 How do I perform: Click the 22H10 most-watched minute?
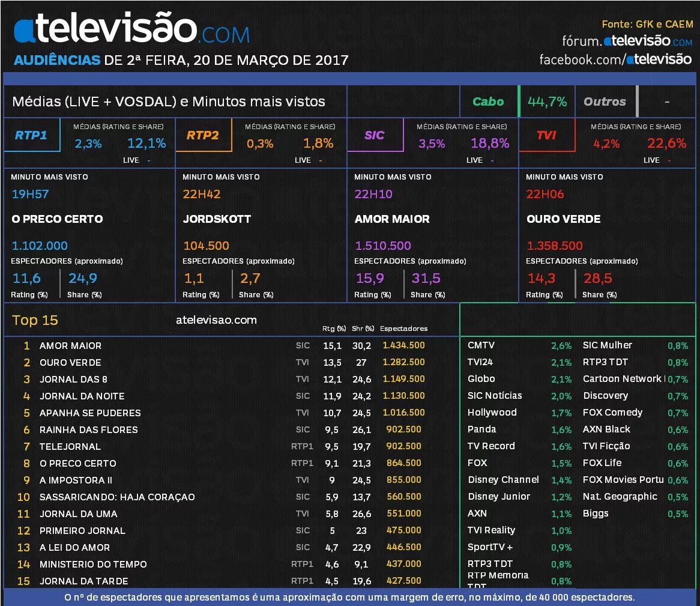[373, 194]
